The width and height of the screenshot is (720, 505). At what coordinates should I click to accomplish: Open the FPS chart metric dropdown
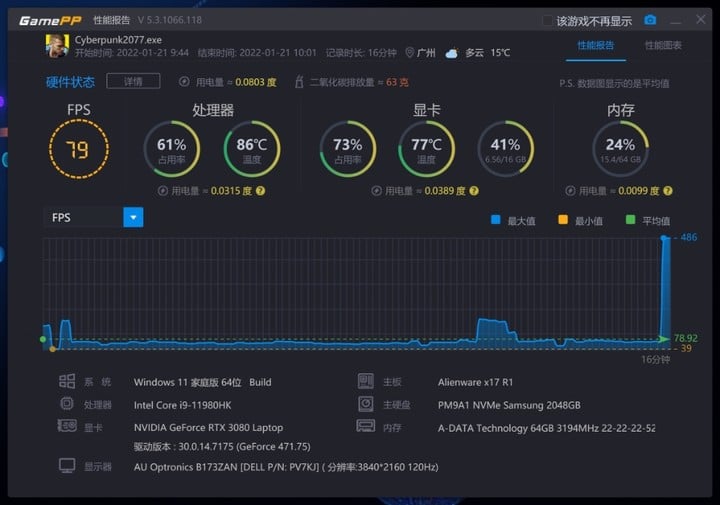(x=133, y=217)
